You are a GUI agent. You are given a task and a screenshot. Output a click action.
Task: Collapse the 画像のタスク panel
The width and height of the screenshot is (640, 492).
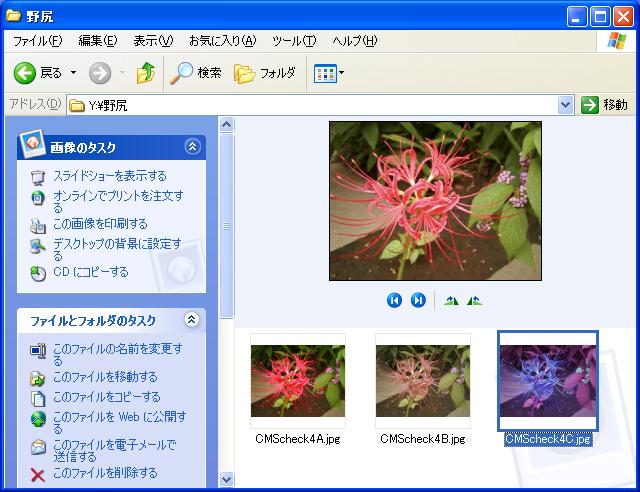click(x=192, y=147)
